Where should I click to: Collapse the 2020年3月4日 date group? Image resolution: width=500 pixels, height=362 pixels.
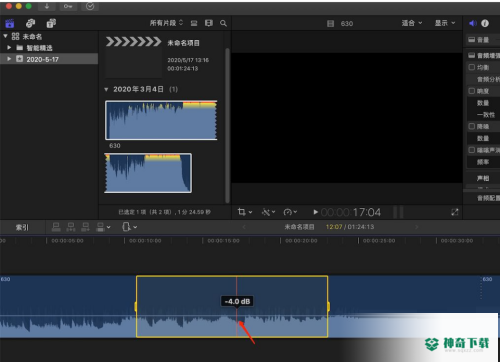(106, 89)
